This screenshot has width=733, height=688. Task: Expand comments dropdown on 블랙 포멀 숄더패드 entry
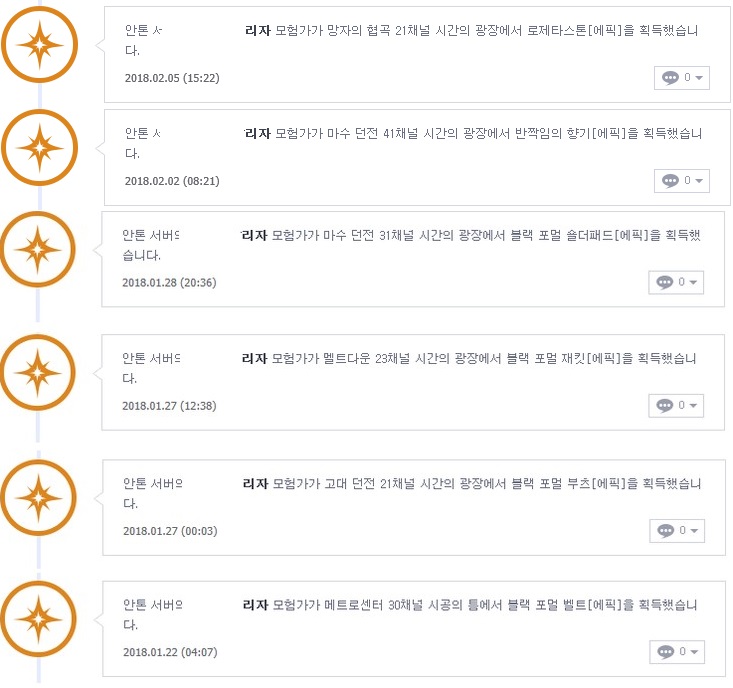pyautogui.click(x=693, y=282)
